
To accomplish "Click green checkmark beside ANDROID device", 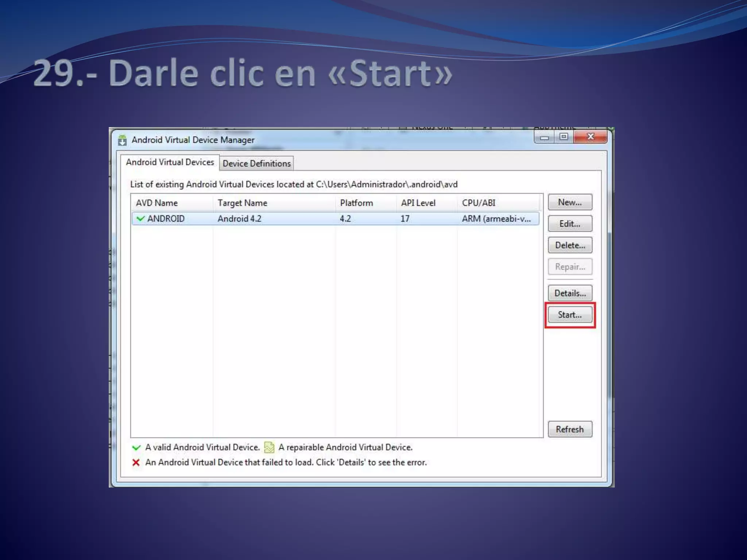I will click(x=140, y=218).
